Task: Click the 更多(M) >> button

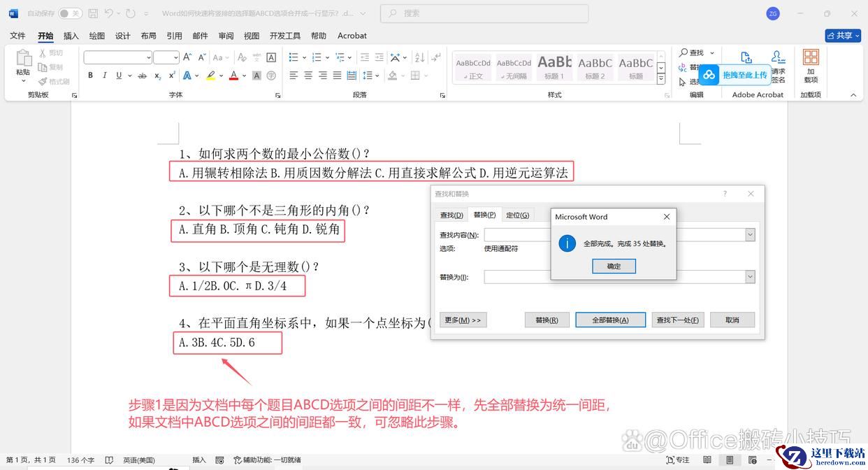Action: (463, 320)
